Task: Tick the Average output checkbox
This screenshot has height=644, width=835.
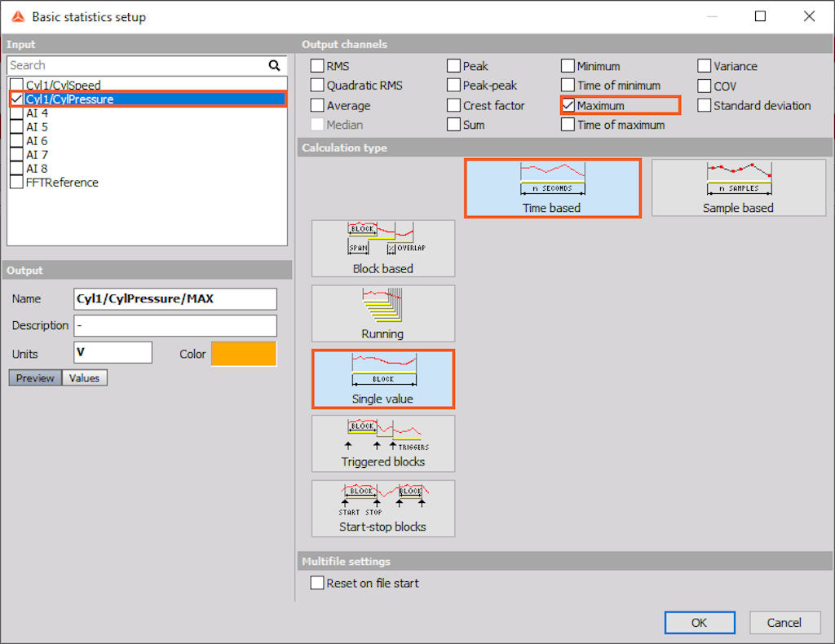Action: point(317,105)
